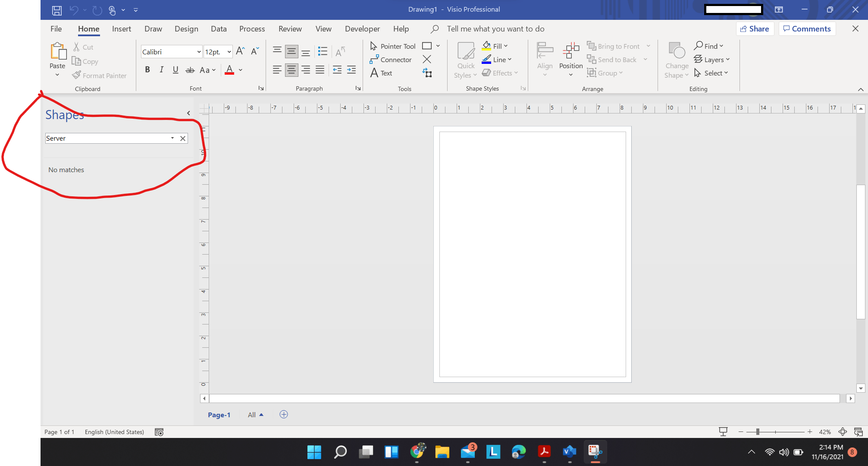Click the Share button
The image size is (868, 466).
[755, 29]
